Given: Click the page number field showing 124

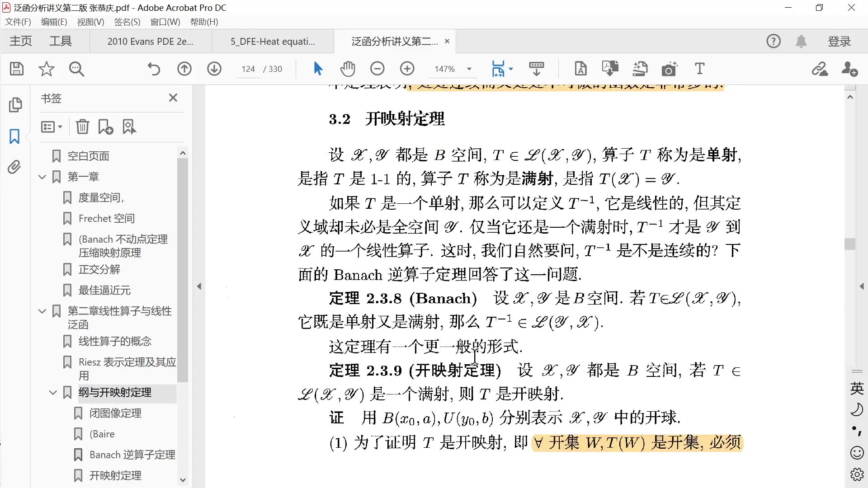Looking at the screenshot, I should click(248, 69).
